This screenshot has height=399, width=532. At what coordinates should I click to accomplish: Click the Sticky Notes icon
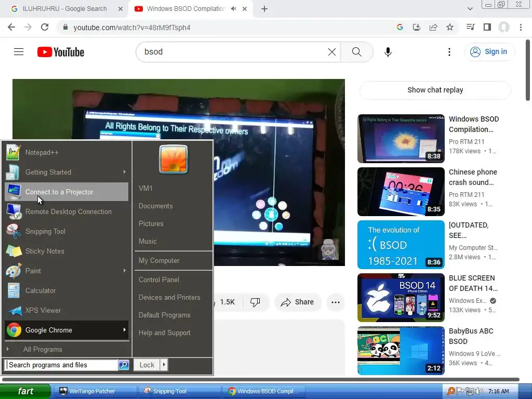point(14,251)
